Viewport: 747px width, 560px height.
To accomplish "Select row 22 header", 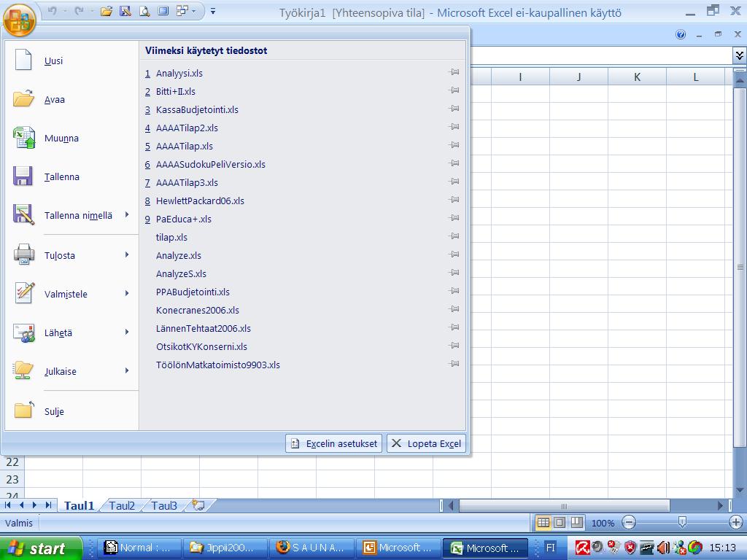I will point(12,462).
